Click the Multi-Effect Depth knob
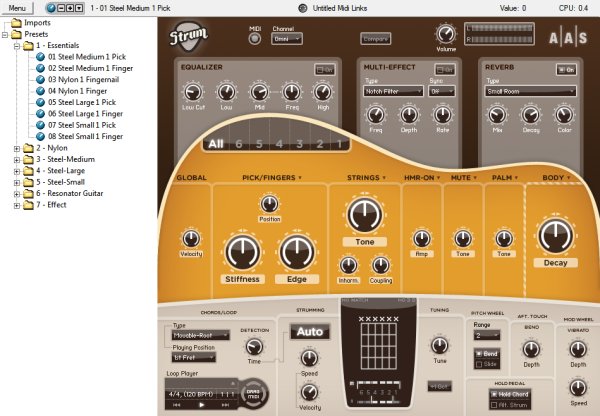Screen dimensions: 600x416 [x=409, y=115]
